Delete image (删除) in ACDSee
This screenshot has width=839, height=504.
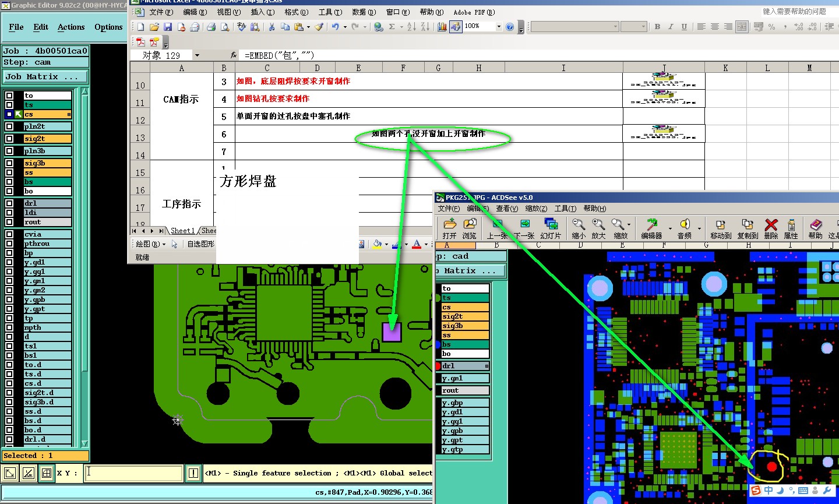(771, 228)
